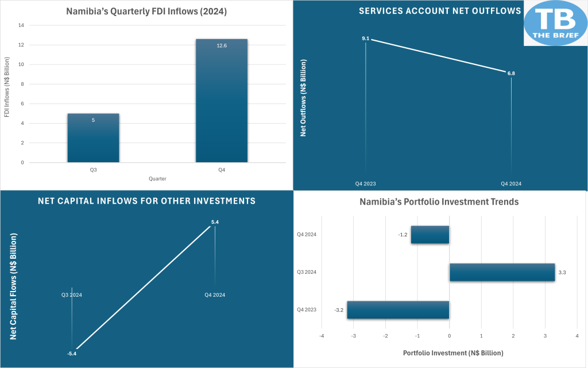Click the '10' y-axis value in FDI chart
Screen dimensions: 588x368
[21, 64]
